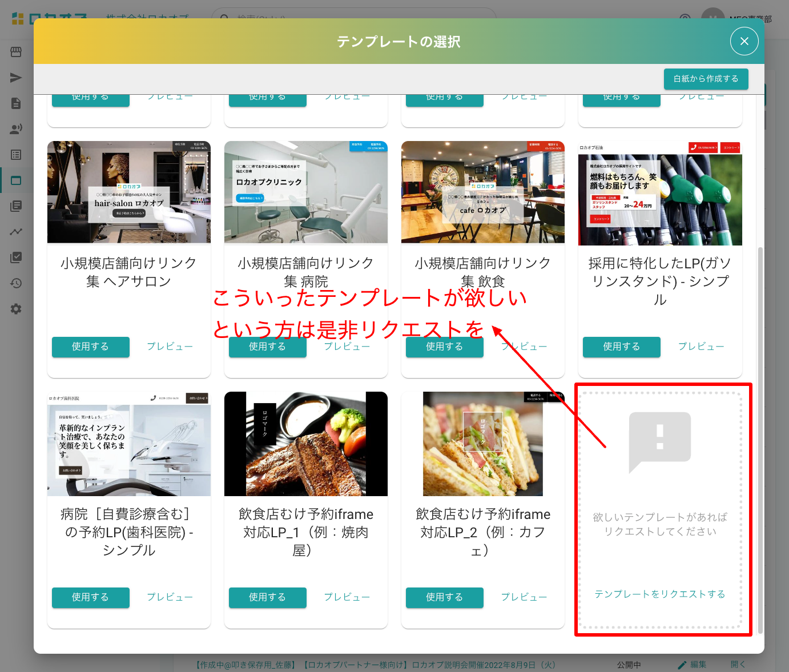Open the document page sidebar icon
Image resolution: width=789 pixels, height=672 pixels.
pyautogui.click(x=16, y=103)
